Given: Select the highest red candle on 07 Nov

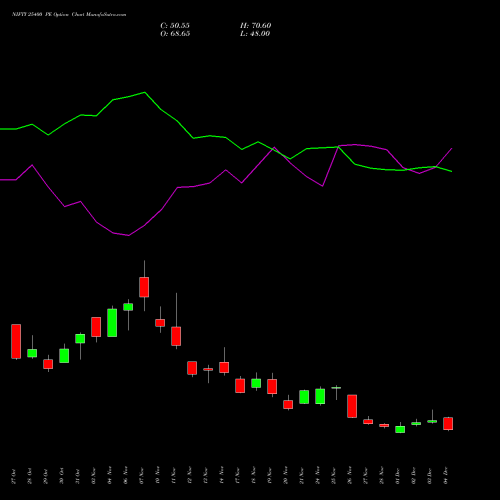Looking at the screenshot, I should pyautogui.click(x=144, y=287).
